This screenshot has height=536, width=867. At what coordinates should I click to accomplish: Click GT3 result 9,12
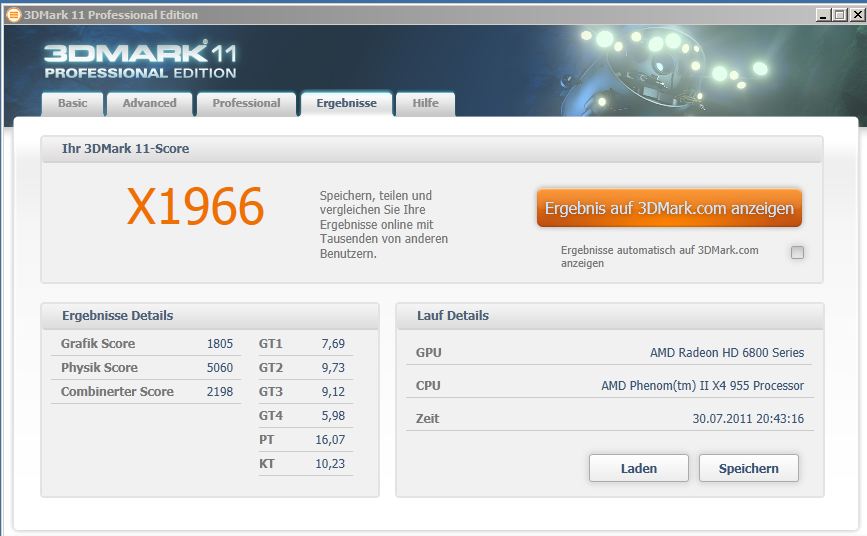(x=333, y=392)
